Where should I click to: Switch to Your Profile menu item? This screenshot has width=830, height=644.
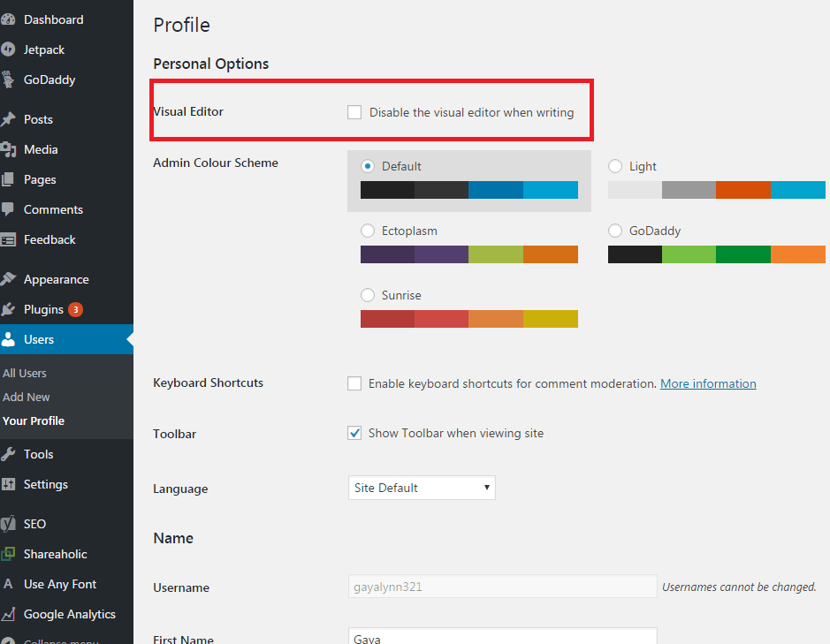click(x=34, y=420)
